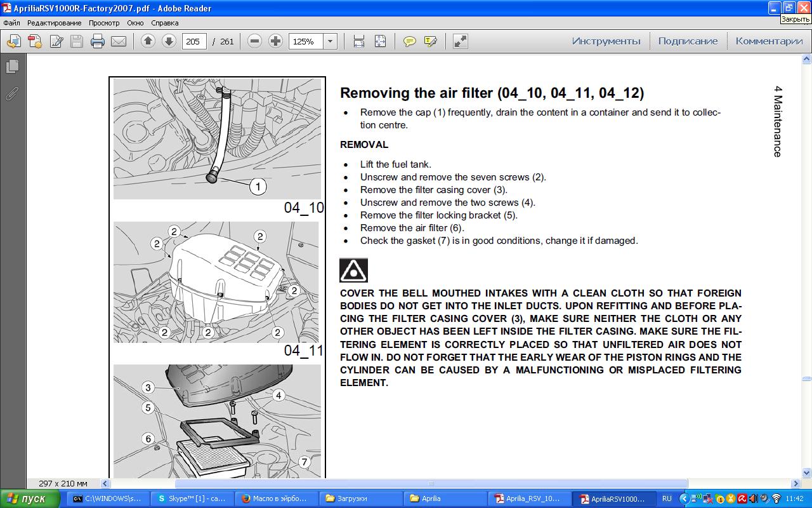Open the Загрузки folder taskbar button
Image resolution: width=812 pixels, height=508 pixels.
(361, 499)
